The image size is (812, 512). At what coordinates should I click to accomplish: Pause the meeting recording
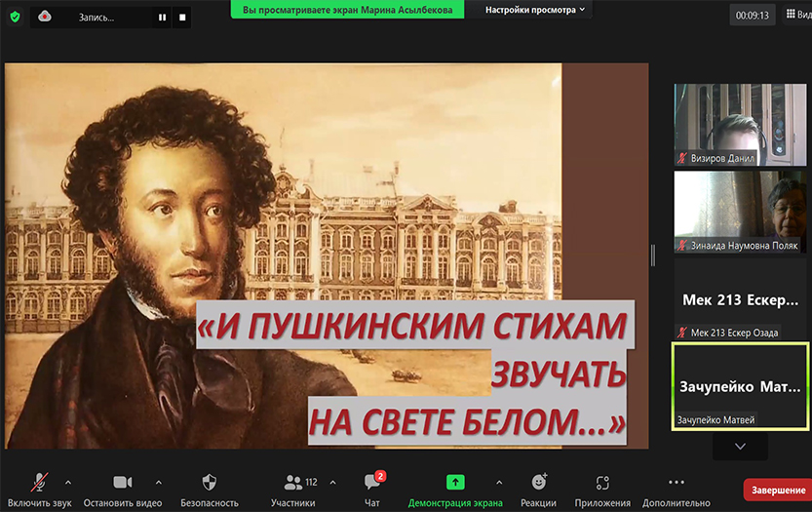[162, 17]
